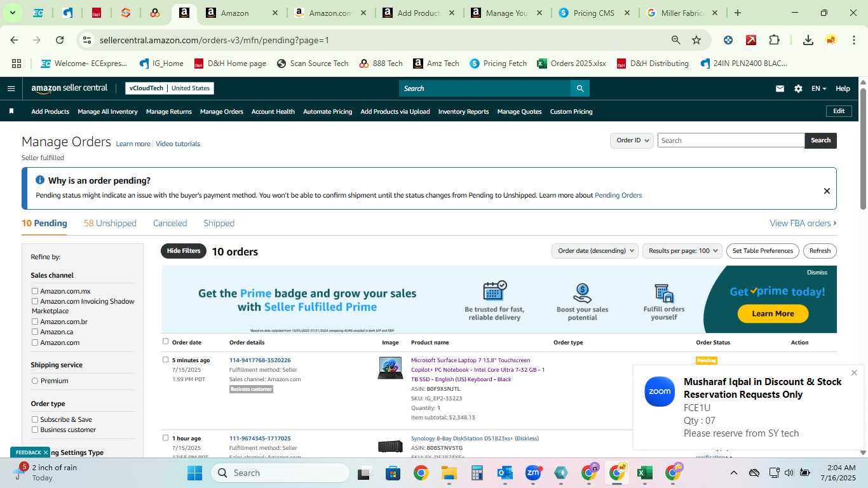The width and height of the screenshot is (868, 488).
Task: Open order link 111-9674345-1717025
Action: coord(260,438)
